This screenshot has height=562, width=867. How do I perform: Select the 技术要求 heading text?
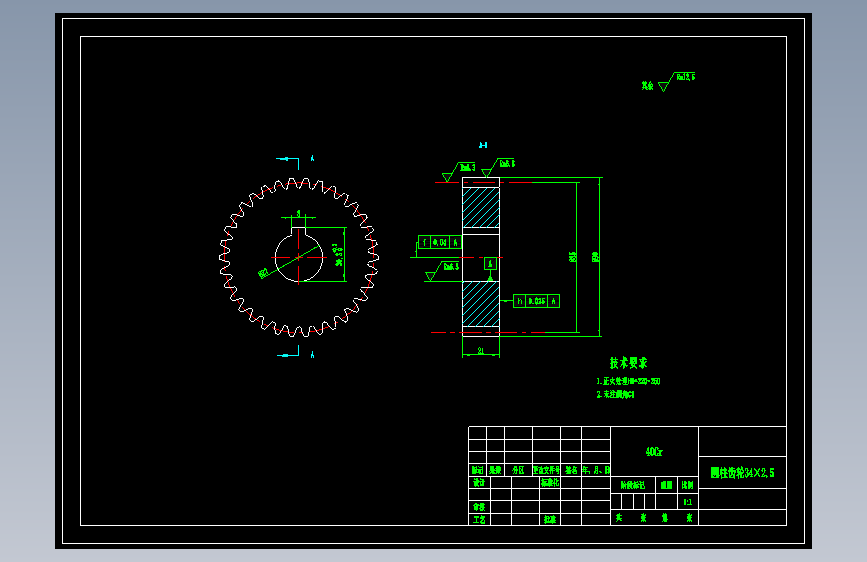pyautogui.click(x=628, y=363)
